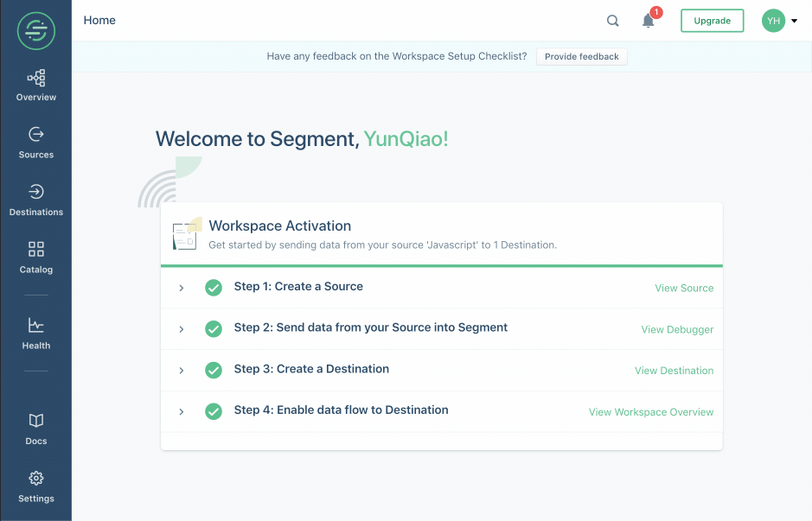Open View Workspace Overview link

pos(651,412)
